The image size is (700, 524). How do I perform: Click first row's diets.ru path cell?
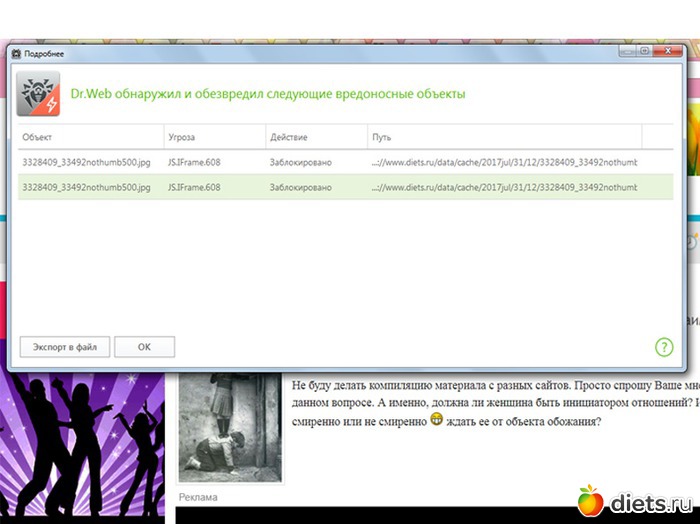click(x=503, y=161)
